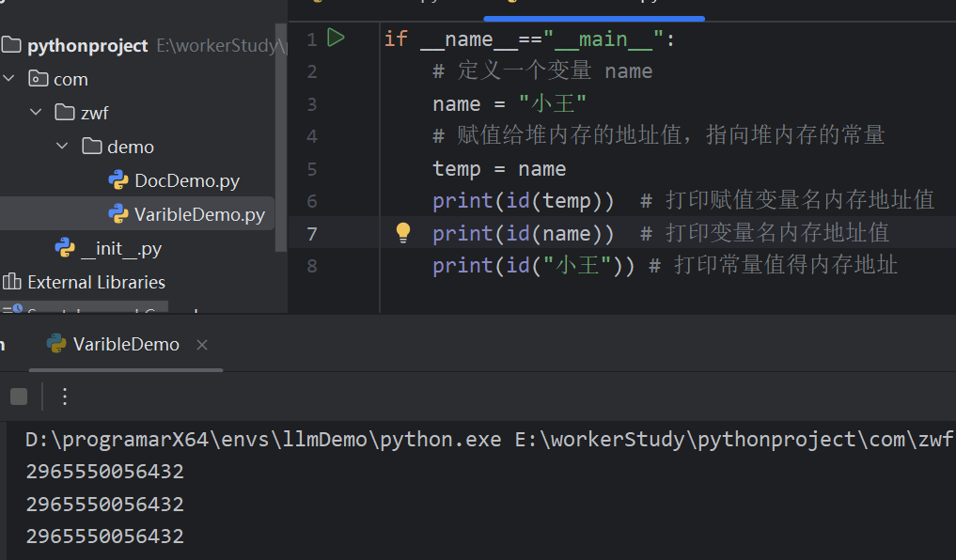Open __init__.py in project tree
Image resolution: width=956 pixels, height=560 pixels.
tap(121, 249)
